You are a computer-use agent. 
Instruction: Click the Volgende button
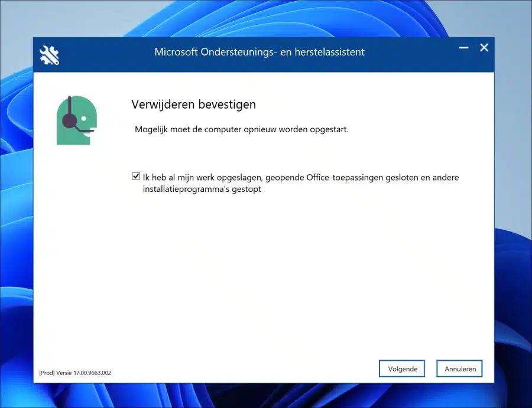point(402,368)
